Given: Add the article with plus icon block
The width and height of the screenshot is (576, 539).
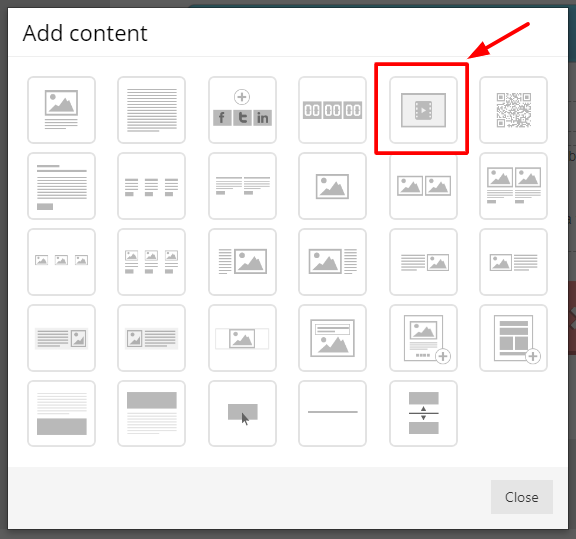Looking at the screenshot, I should pyautogui.click(x=423, y=338).
